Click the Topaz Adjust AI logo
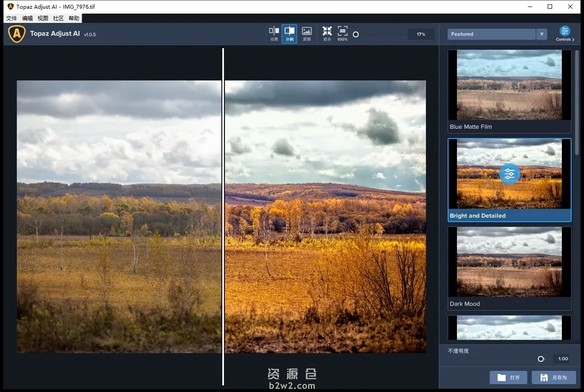 (x=17, y=34)
